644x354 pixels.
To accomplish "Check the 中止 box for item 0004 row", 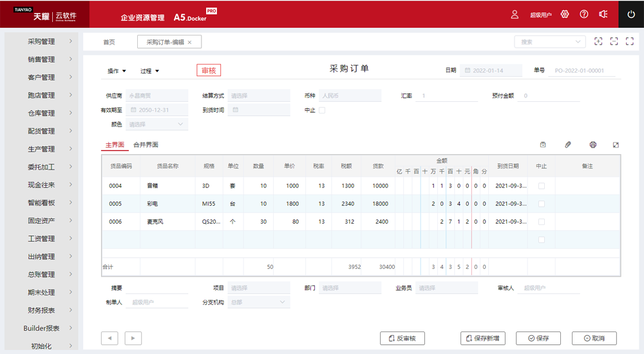I will pyautogui.click(x=541, y=186).
